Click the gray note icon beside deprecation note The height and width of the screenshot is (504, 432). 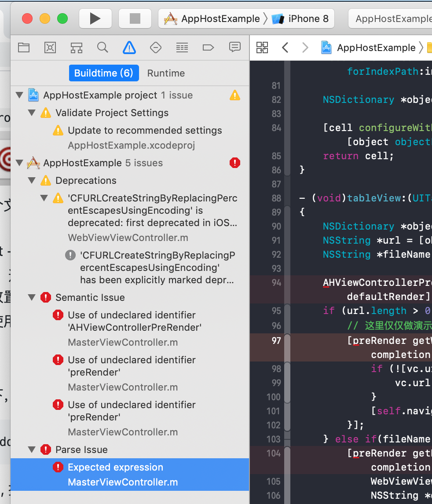pyautogui.click(x=70, y=255)
